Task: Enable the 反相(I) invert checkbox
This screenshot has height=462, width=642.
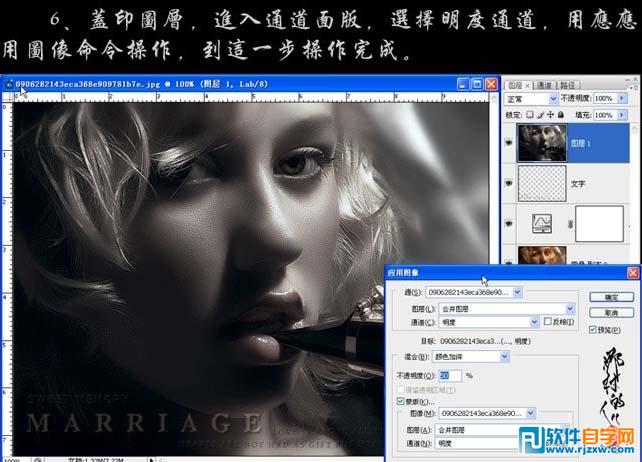Action: [548, 322]
